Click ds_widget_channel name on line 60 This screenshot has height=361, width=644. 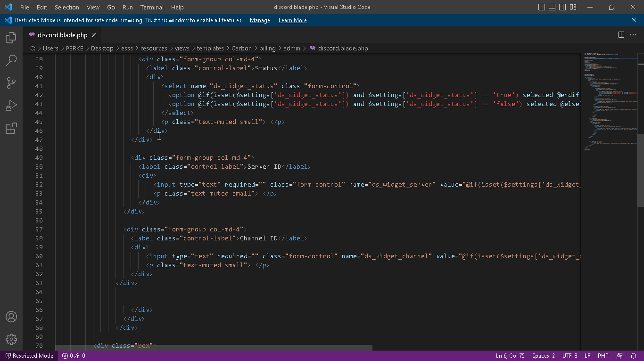coord(396,256)
